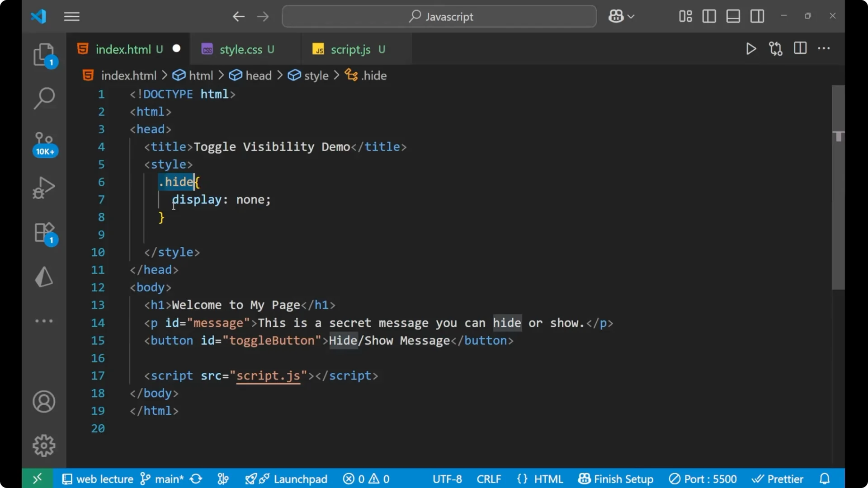Open the Accounts icon
This screenshot has height=488, width=868.
pos(44,402)
